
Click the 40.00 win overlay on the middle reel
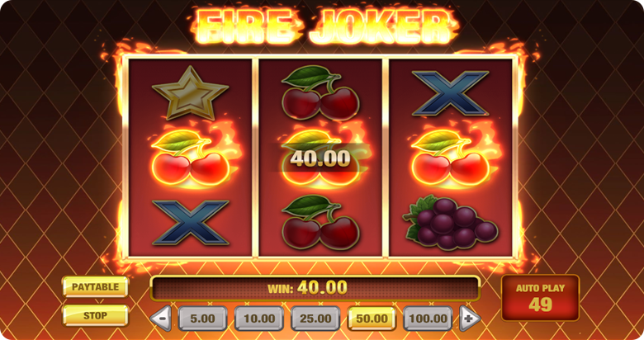click(x=320, y=158)
